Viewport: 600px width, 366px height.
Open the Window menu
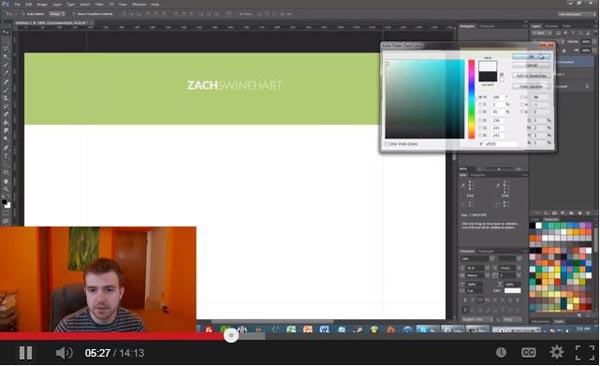click(x=139, y=5)
